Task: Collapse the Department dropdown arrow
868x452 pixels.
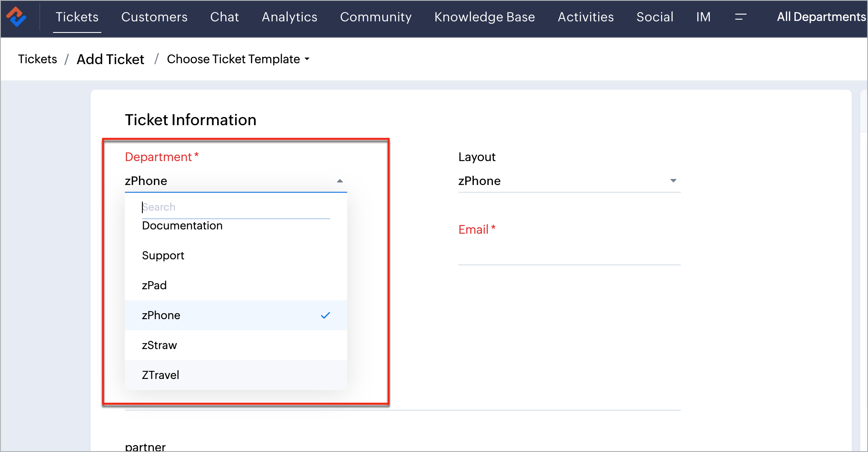Action: tap(340, 181)
